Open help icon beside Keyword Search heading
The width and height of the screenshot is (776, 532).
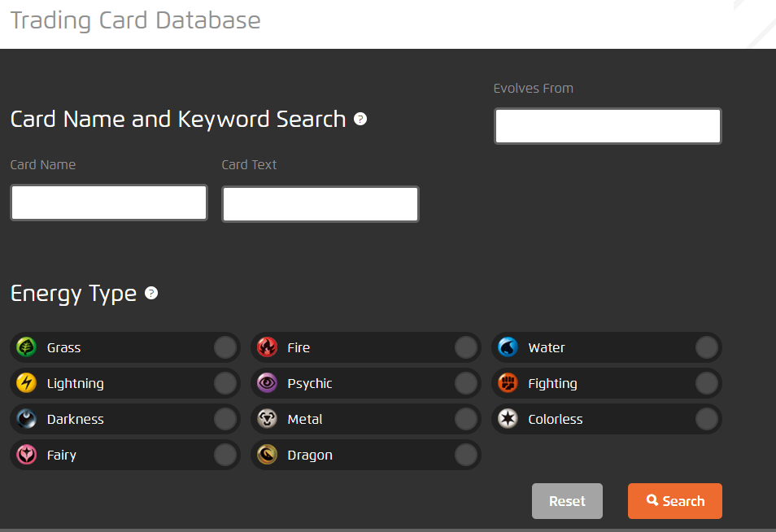pyautogui.click(x=360, y=119)
